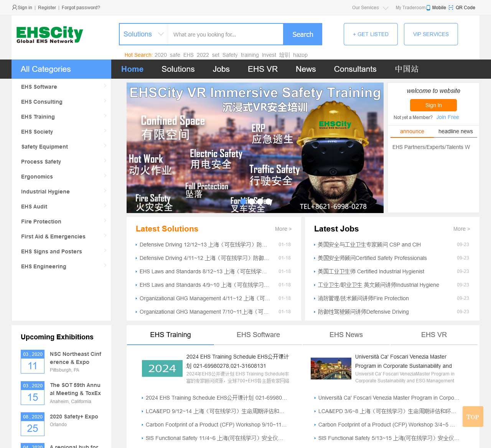This screenshot has height=448, width=491.
Task: Click the TOP back-to-top button
Action: click(473, 417)
